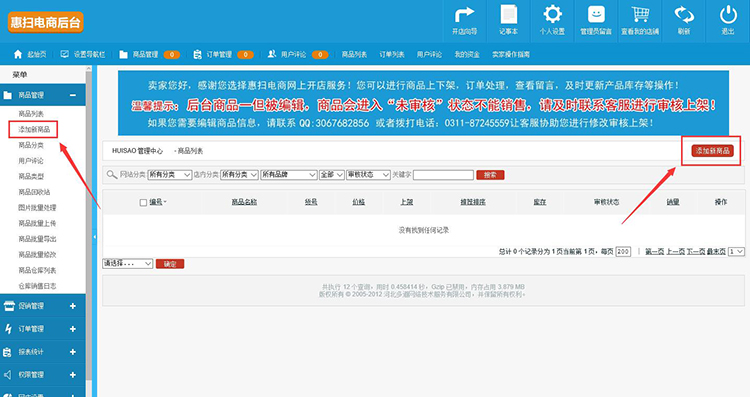Click the red 确定 confirm button
Image resolution: width=750 pixels, height=397 pixels.
(x=170, y=264)
